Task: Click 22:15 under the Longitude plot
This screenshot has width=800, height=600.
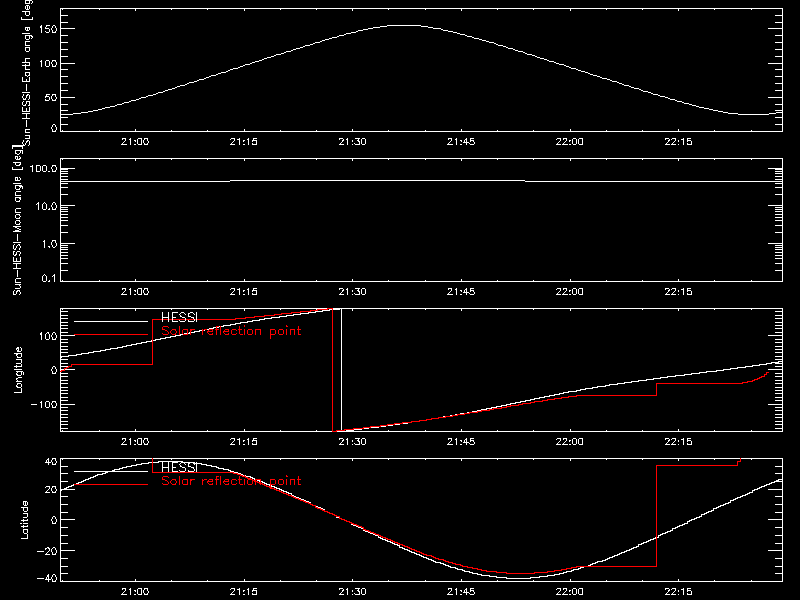Action: 679,442
